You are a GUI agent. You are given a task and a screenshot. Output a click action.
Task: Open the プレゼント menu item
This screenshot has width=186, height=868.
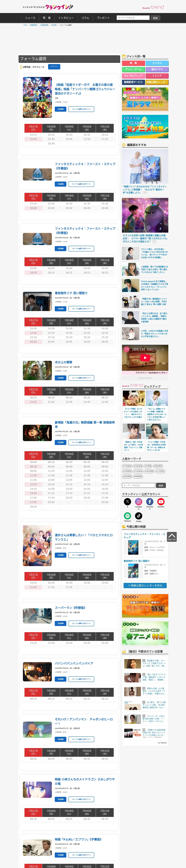tap(103, 18)
